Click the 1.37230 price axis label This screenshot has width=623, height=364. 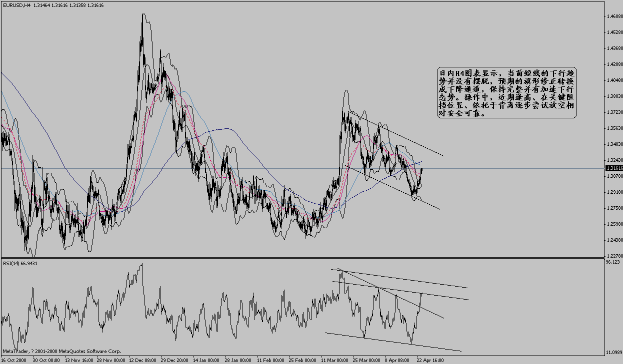tap(613, 112)
